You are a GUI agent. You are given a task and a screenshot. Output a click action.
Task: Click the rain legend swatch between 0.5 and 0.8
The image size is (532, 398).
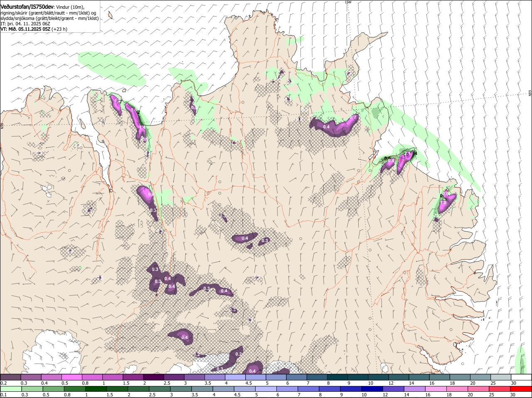pos(53,389)
